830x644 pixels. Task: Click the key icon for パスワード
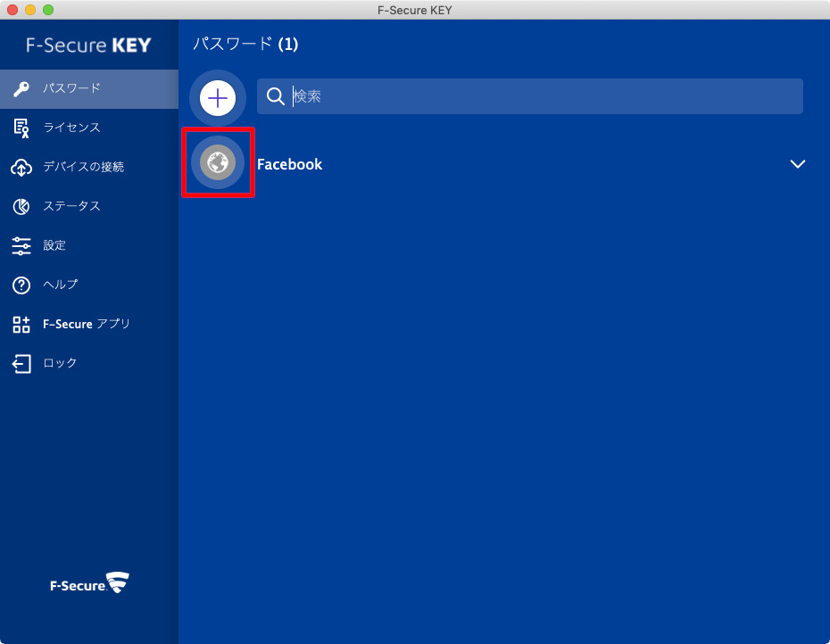coord(21,88)
